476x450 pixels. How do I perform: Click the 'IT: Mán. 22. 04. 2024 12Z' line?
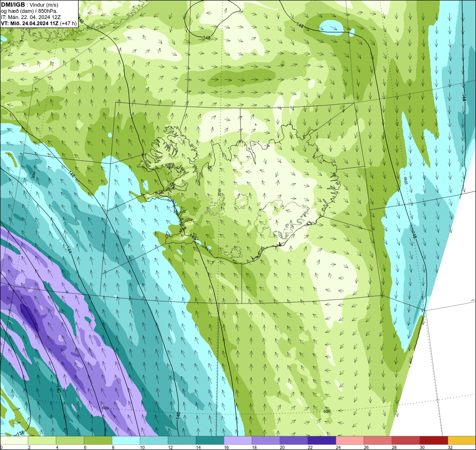pyautogui.click(x=30, y=17)
